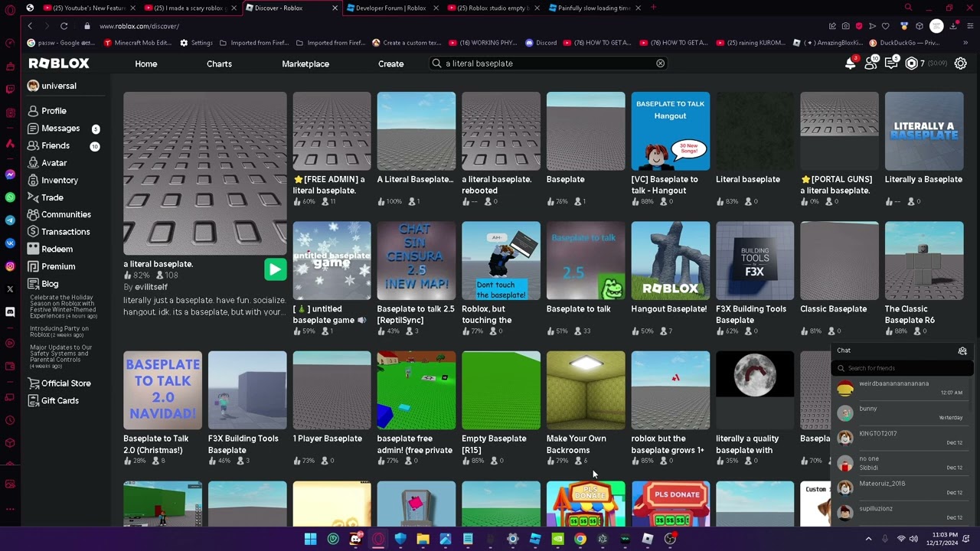Click the green play button for a literal baseplate
This screenshot has height=551, width=980.
[275, 269]
